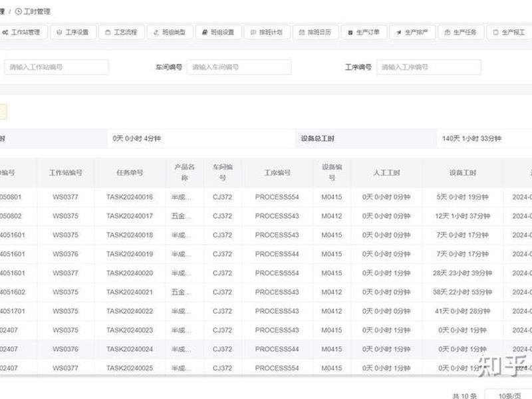The width and height of the screenshot is (532, 399).
Task: Click the 共 10 条 total count text
Action: [x=464, y=396]
